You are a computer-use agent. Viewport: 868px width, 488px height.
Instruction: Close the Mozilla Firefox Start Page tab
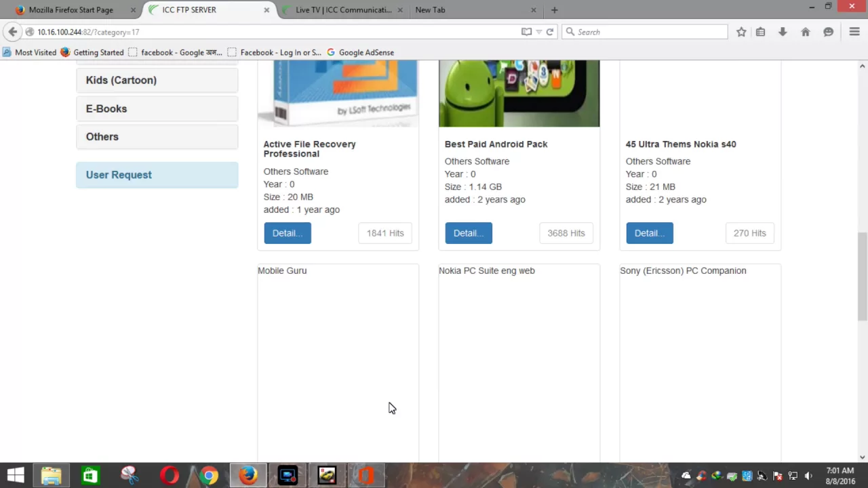coord(133,10)
